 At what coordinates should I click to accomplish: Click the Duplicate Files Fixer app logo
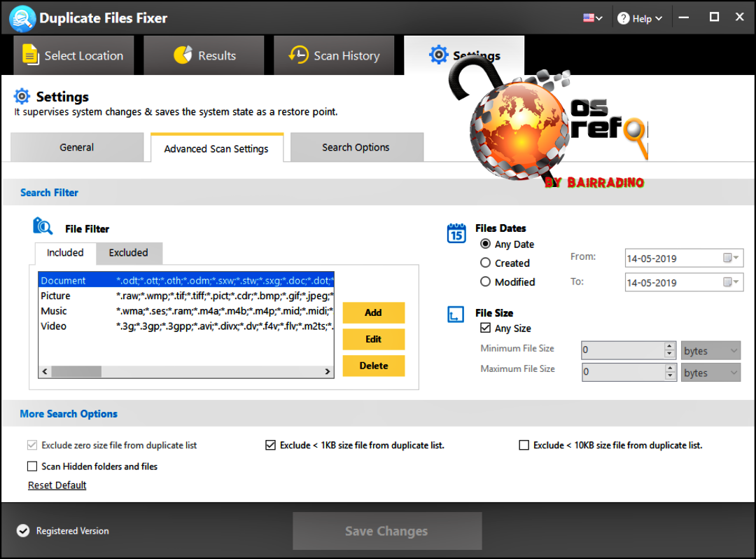coord(22,18)
